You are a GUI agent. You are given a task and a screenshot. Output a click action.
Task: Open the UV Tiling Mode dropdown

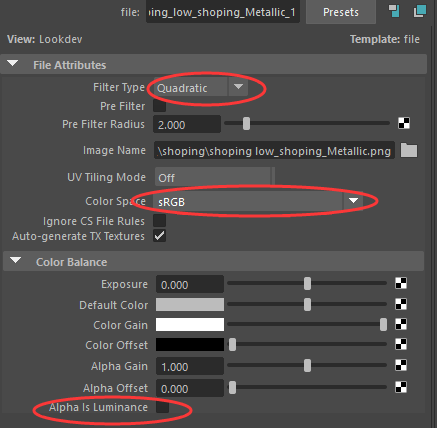(215, 177)
